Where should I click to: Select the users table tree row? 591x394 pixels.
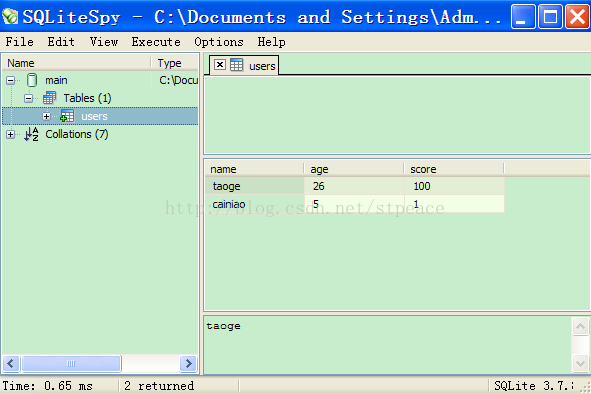(x=100, y=116)
